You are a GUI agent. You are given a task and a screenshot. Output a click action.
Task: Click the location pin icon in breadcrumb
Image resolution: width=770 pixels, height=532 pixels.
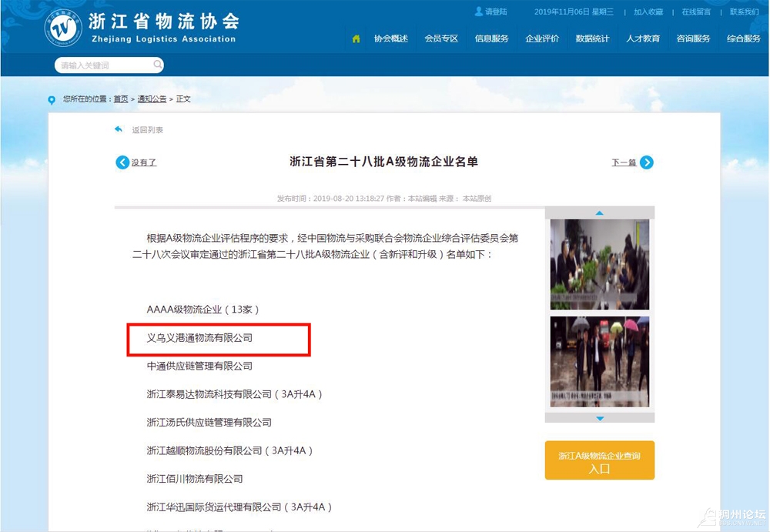(52, 100)
